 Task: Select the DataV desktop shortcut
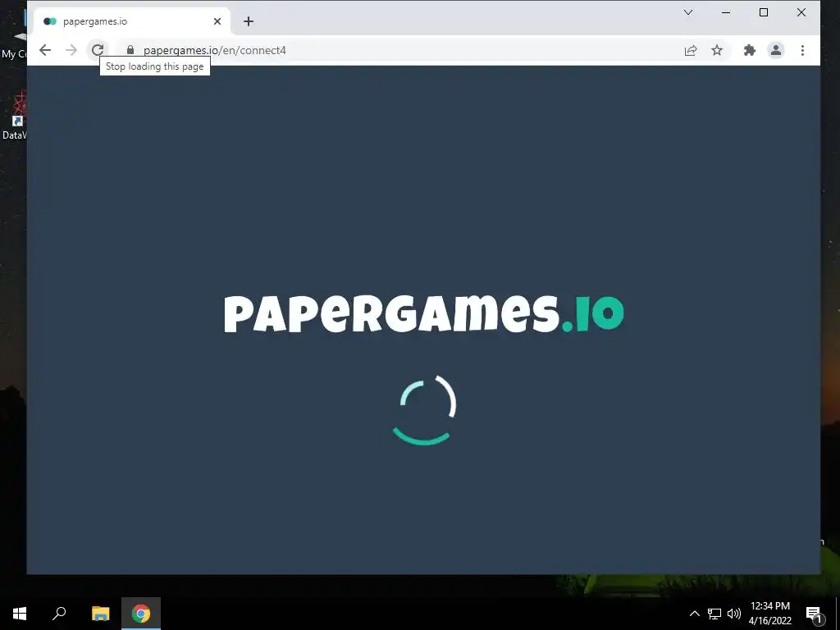tap(15, 115)
